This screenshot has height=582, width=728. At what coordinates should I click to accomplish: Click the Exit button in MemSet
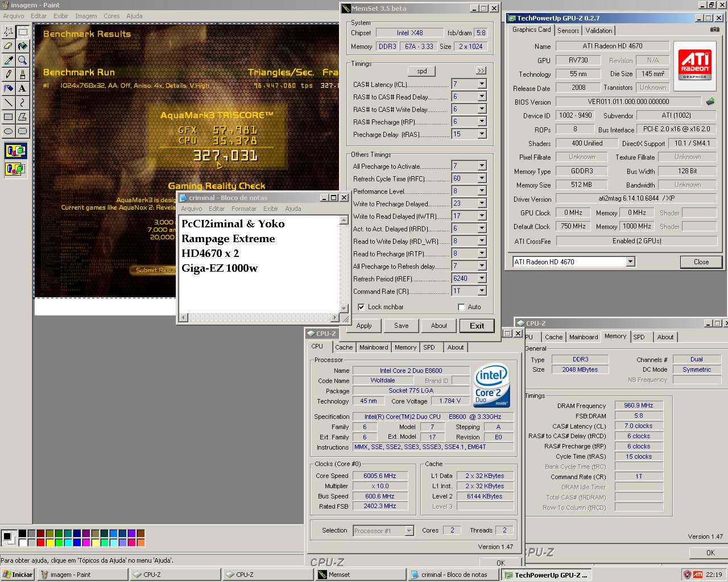coord(477,326)
